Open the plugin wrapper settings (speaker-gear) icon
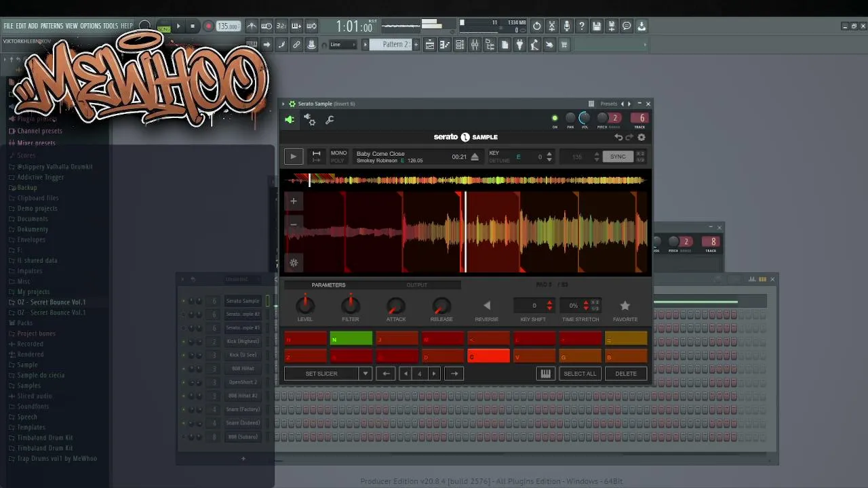The height and width of the screenshot is (488, 868). coord(309,120)
